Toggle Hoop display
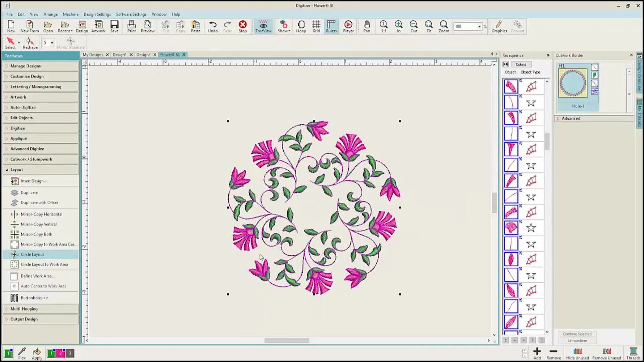Image resolution: width=644 pixels, height=362 pixels. point(301,26)
